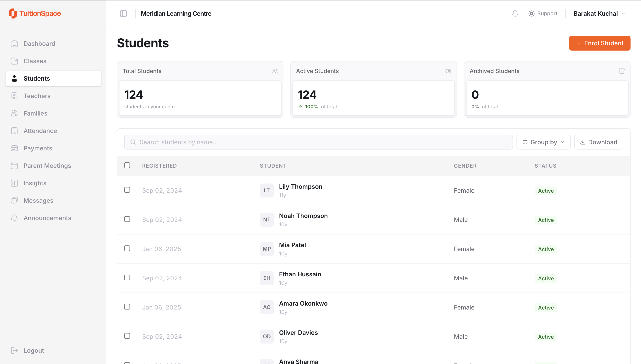The height and width of the screenshot is (364, 641).
Task: Click the OD avatar for Oliver Davies
Action: (267, 337)
